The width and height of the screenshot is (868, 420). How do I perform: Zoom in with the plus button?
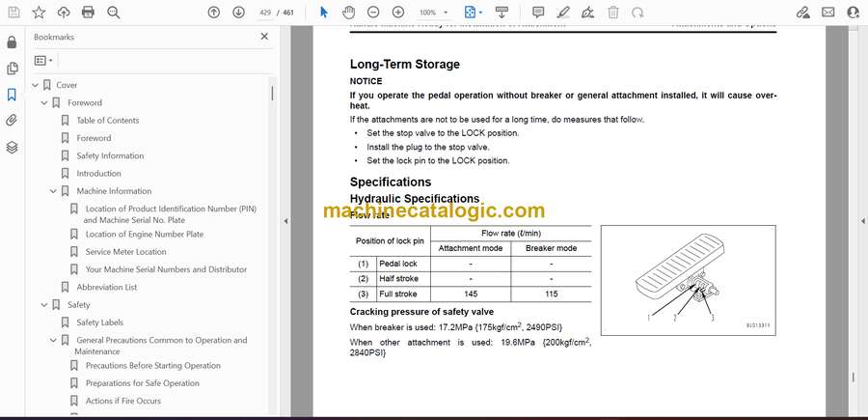tap(398, 13)
